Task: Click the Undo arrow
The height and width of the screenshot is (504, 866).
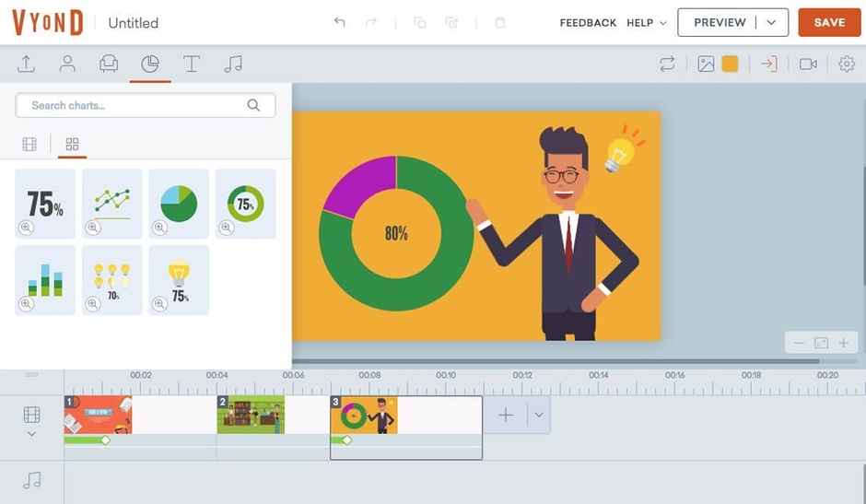Action: point(339,22)
